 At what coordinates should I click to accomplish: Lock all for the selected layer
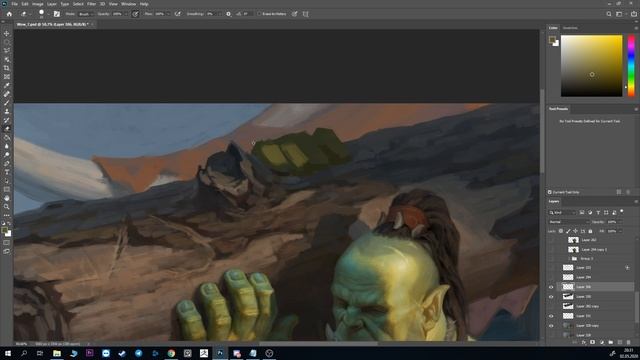coord(590,231)
